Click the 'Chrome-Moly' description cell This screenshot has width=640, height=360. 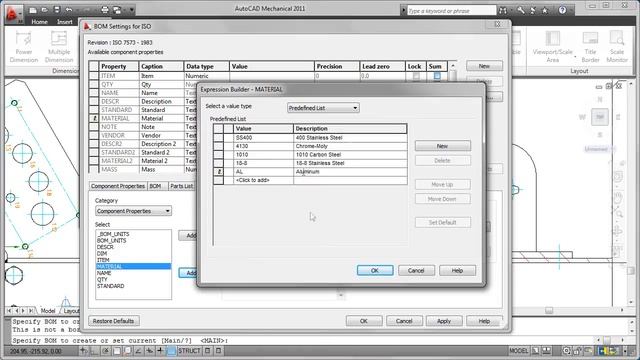[350, 146]
